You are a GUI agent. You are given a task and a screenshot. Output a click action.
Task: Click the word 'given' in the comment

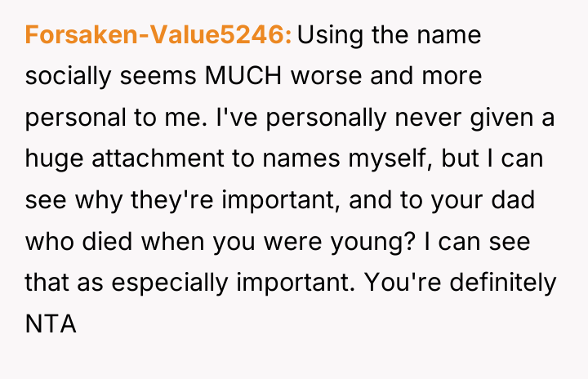(x=501, y=118)
